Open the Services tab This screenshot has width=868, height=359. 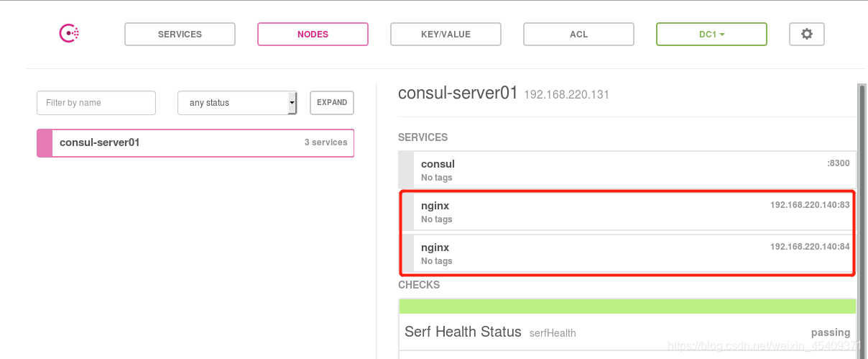(180, 34)
